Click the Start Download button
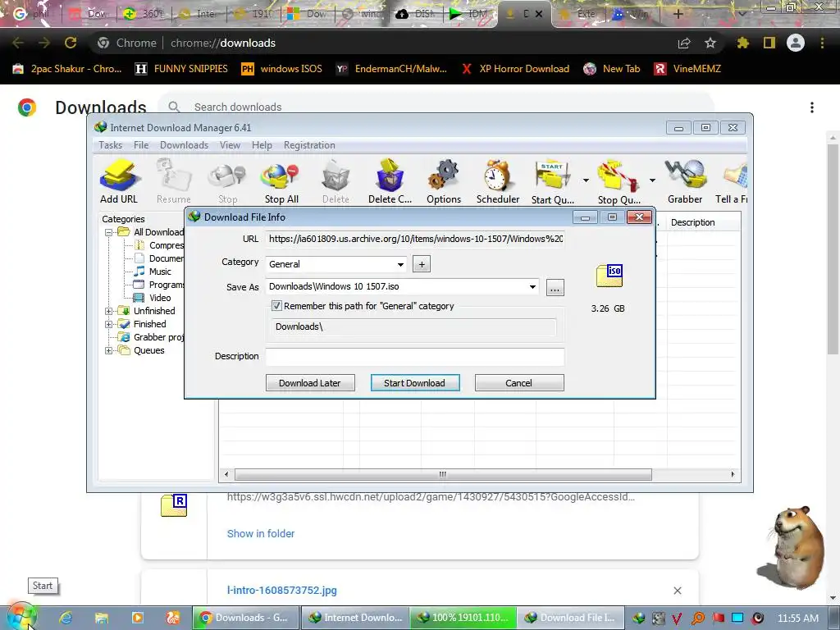 point(414,383)
